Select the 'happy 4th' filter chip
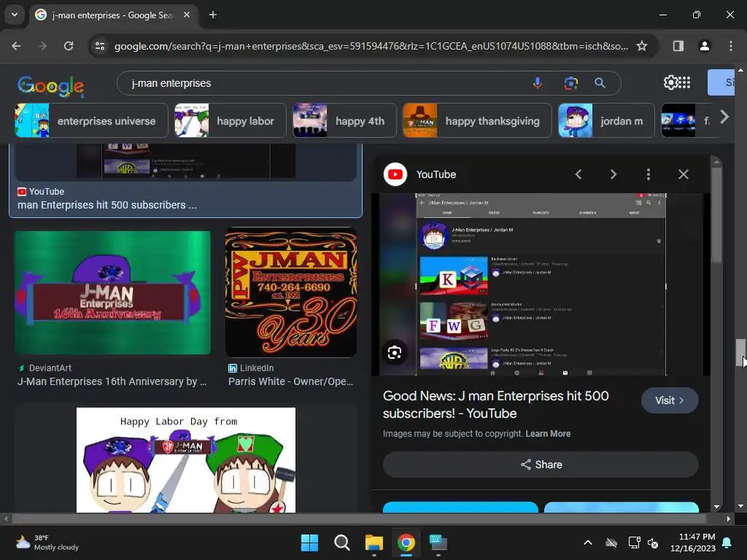 click(x=344, y=120)
